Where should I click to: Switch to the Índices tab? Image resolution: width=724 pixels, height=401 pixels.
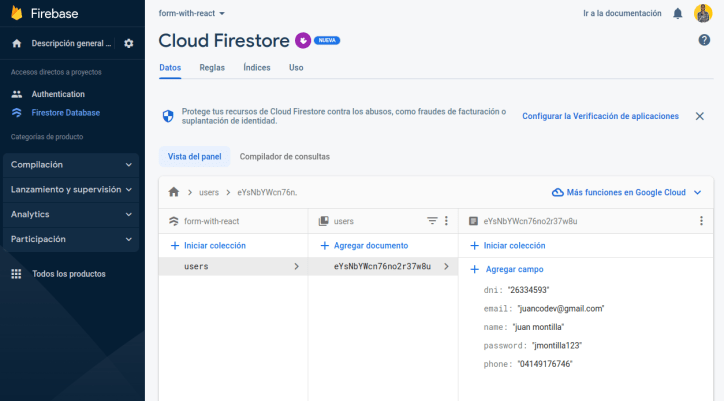point(257,68)
